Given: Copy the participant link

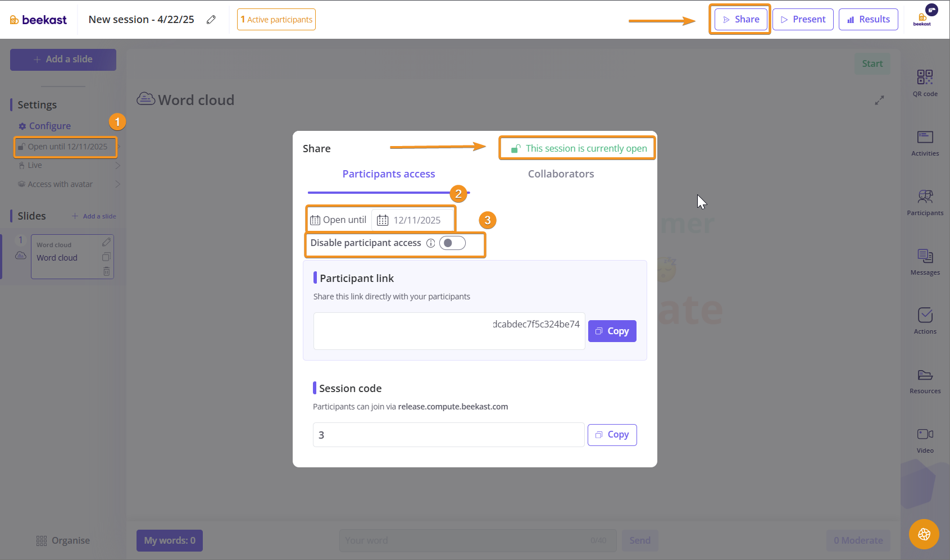Looking at the screenshot, I should (612, 331).
